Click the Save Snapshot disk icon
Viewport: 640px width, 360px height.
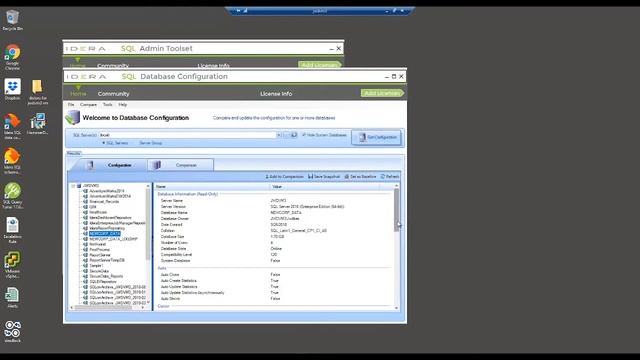pos(311,176)
